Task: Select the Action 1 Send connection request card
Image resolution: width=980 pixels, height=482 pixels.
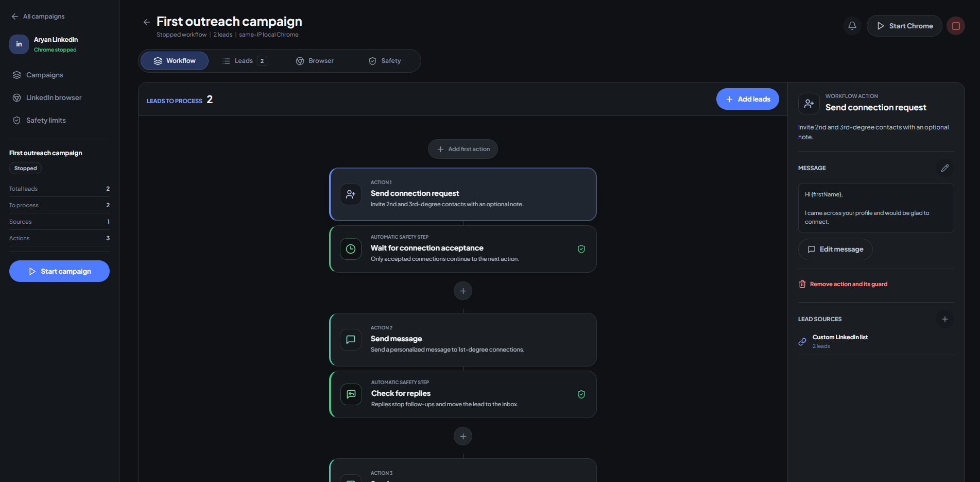Action: (463, 194)
